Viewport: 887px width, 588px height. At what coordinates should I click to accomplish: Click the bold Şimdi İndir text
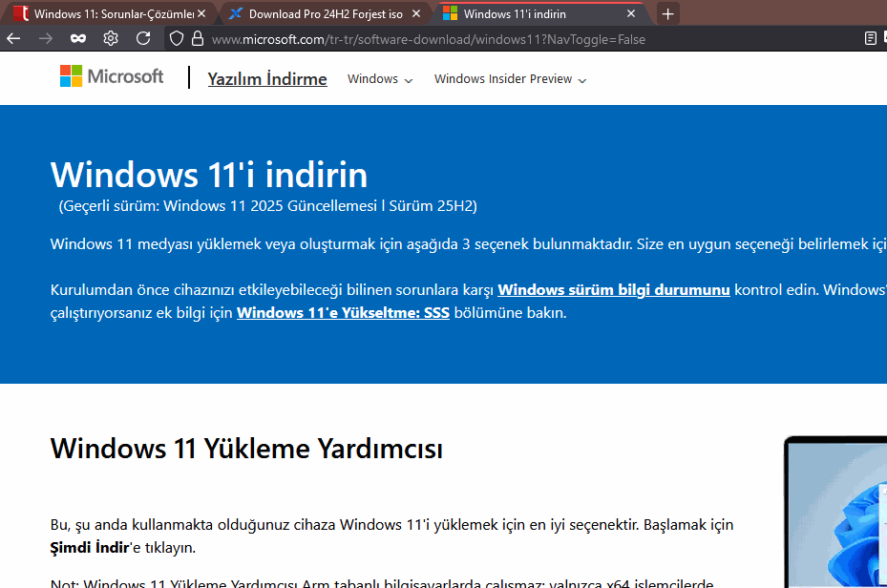[x=90, y=548]
